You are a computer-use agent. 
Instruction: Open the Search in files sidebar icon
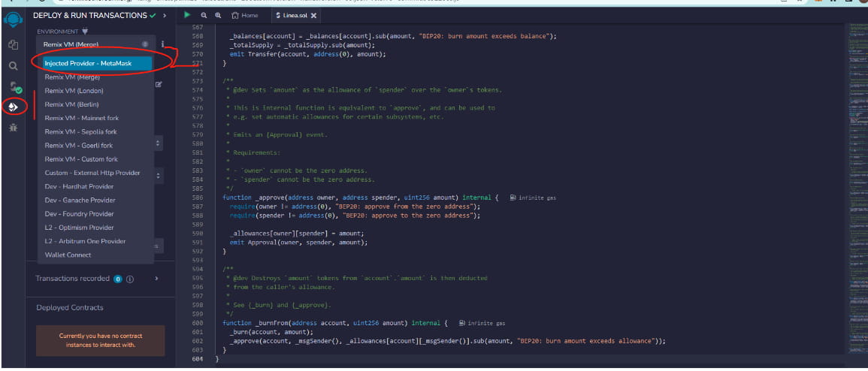[14, 66]
